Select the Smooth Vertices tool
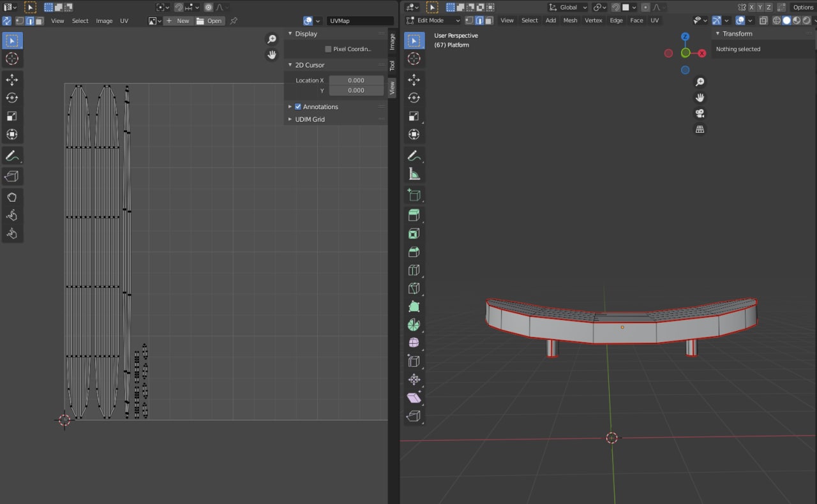Screen dimensions: 817x504 [x=414, y=343]
